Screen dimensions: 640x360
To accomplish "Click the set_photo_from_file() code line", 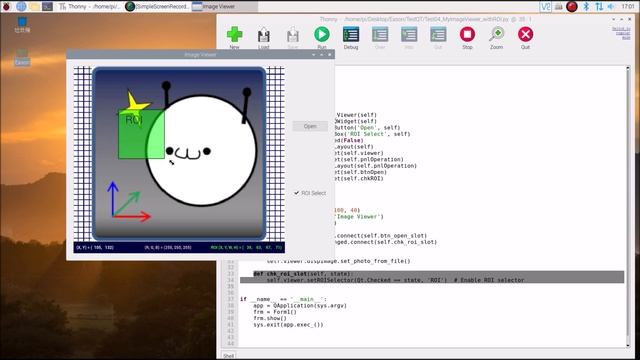I will 338,261.
